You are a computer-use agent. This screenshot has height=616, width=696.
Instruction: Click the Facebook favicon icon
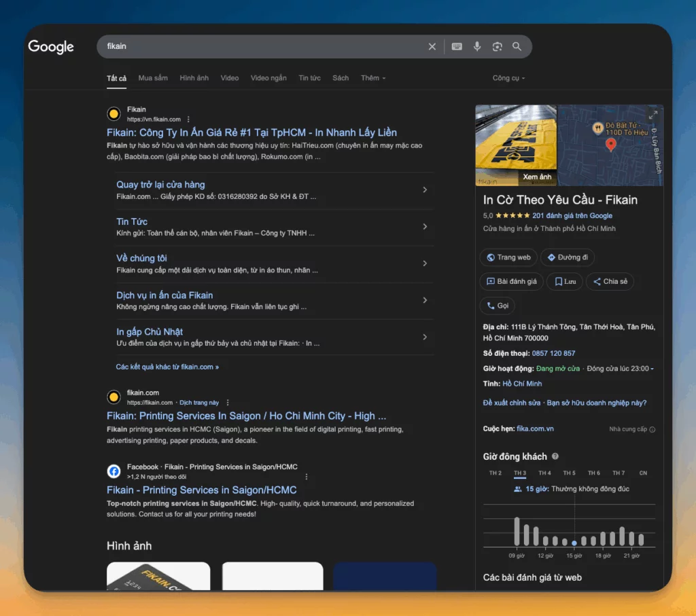114,471
